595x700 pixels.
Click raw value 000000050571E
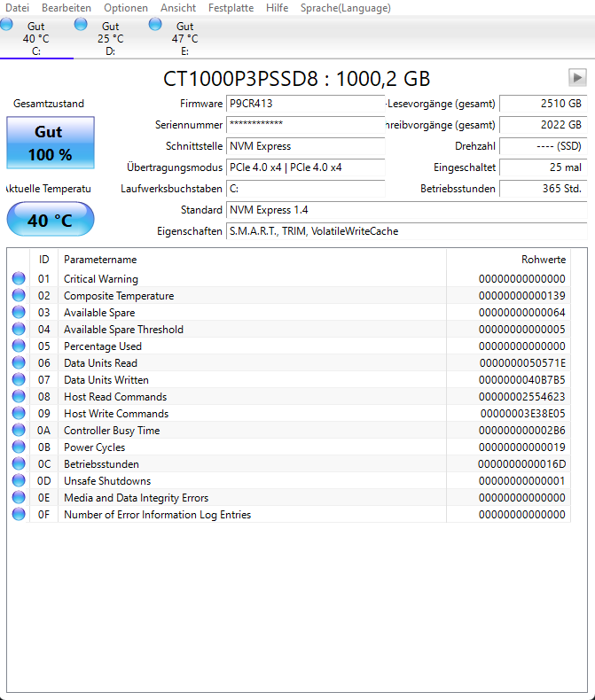(x=522, y=363)
